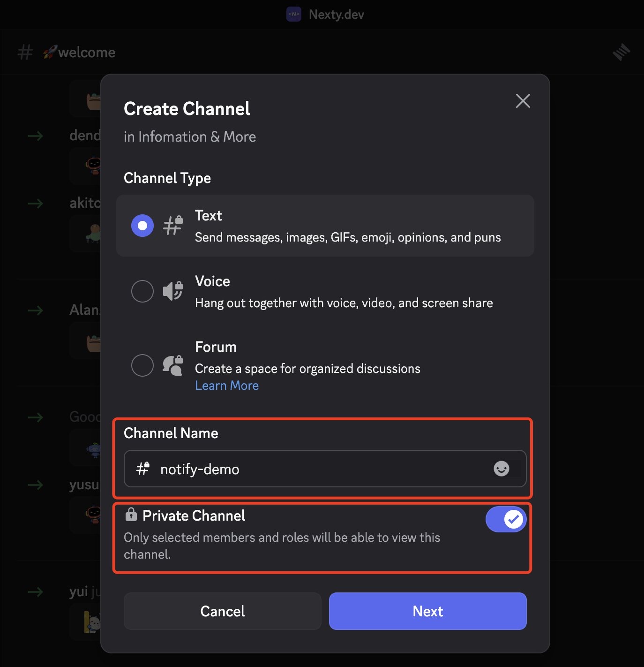The image size is (644, 667).
Task: Click the locked hashtag Text channel icon
Action: [x=172, y=226]
